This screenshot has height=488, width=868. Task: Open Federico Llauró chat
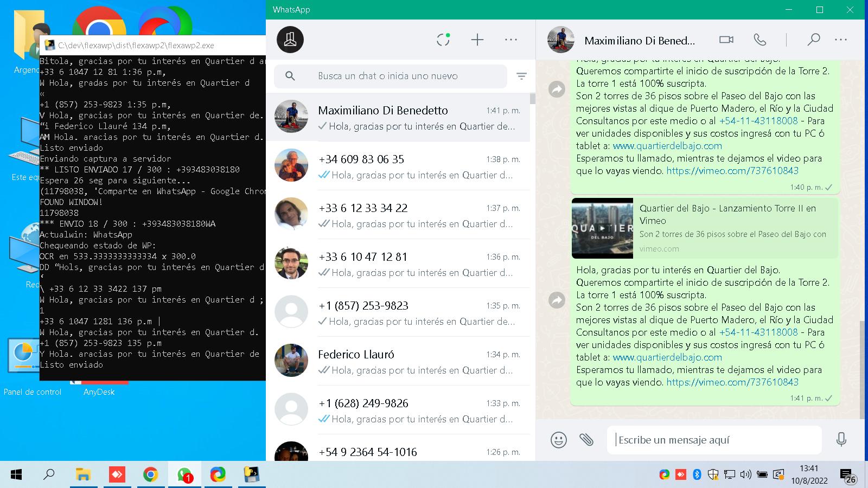(x=398, y=361)
